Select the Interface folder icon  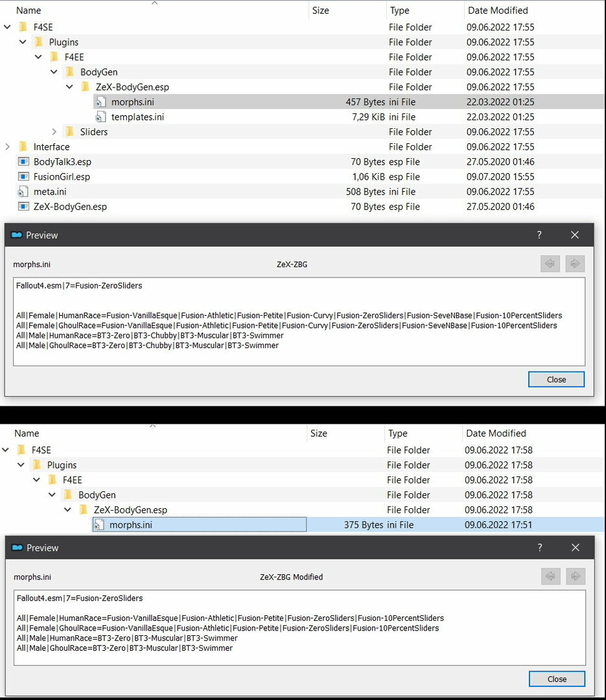(x=23, y=146)
